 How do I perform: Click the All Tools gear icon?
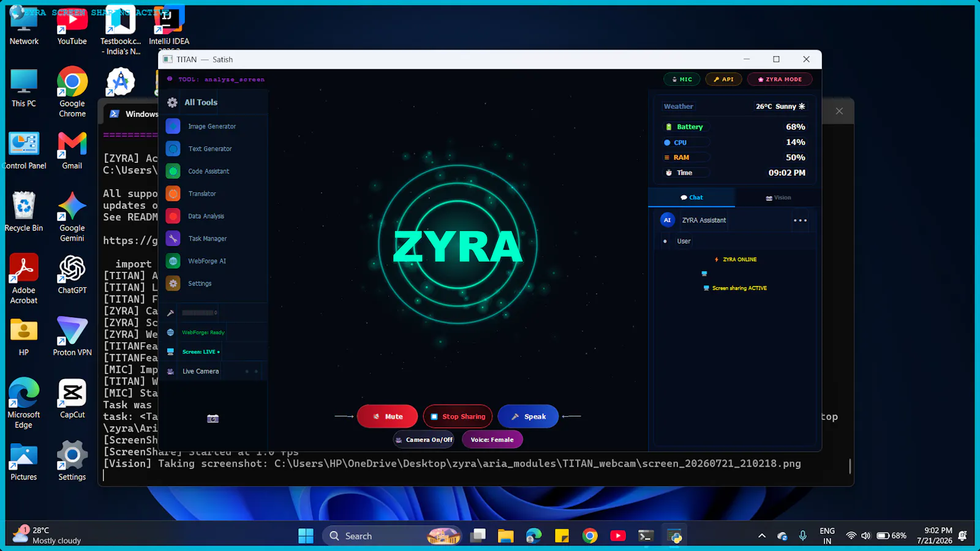pyautogui.click(x=173, y=102)
